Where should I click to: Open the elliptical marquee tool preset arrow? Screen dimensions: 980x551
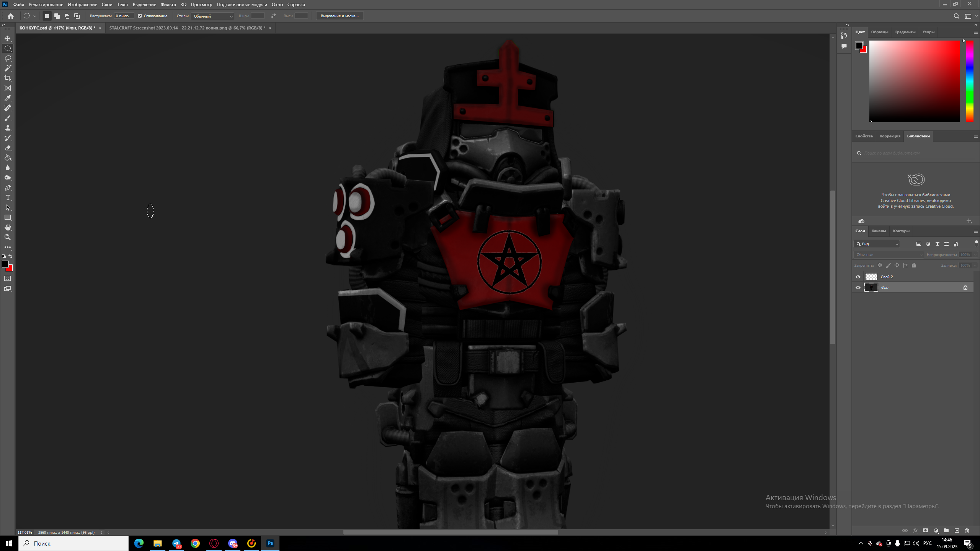(34, 16)
